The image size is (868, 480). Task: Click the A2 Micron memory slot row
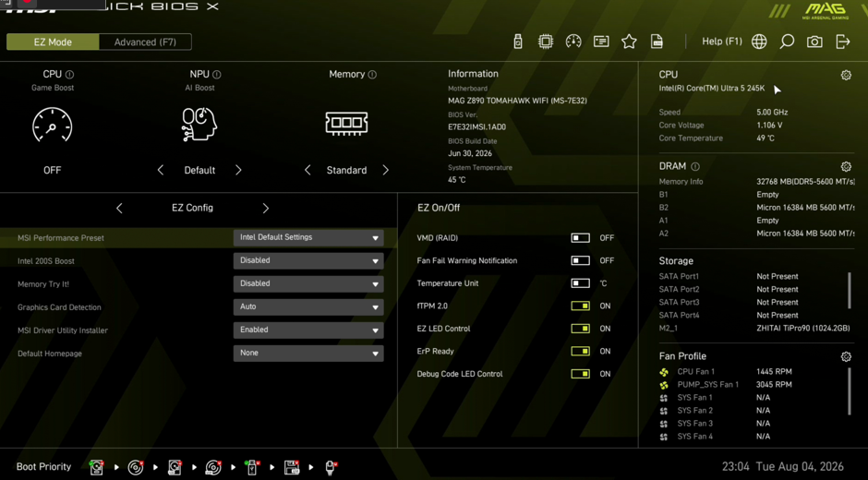[x=756, y=234]
